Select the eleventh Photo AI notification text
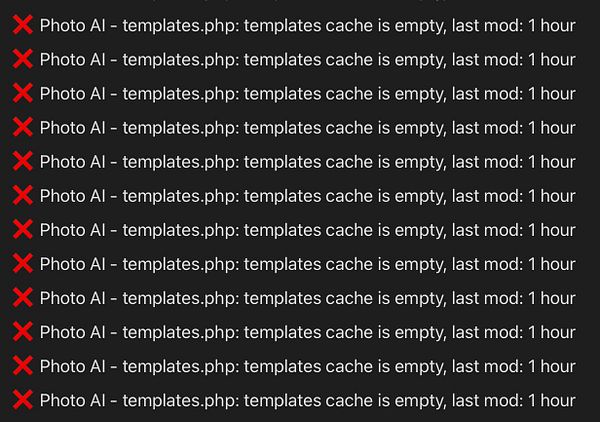 pyautogui.click(x=308, y=367)
